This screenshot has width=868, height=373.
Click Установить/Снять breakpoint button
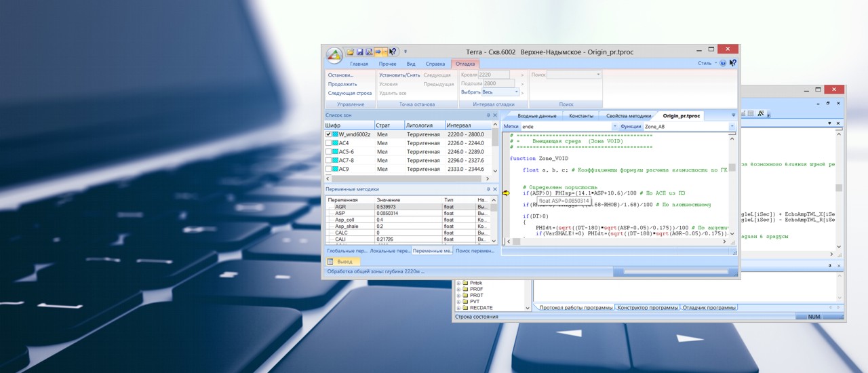pos(399,75)
